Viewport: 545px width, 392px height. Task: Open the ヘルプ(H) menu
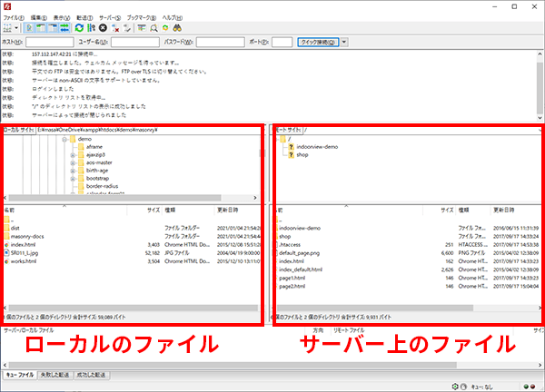[173, 18]
